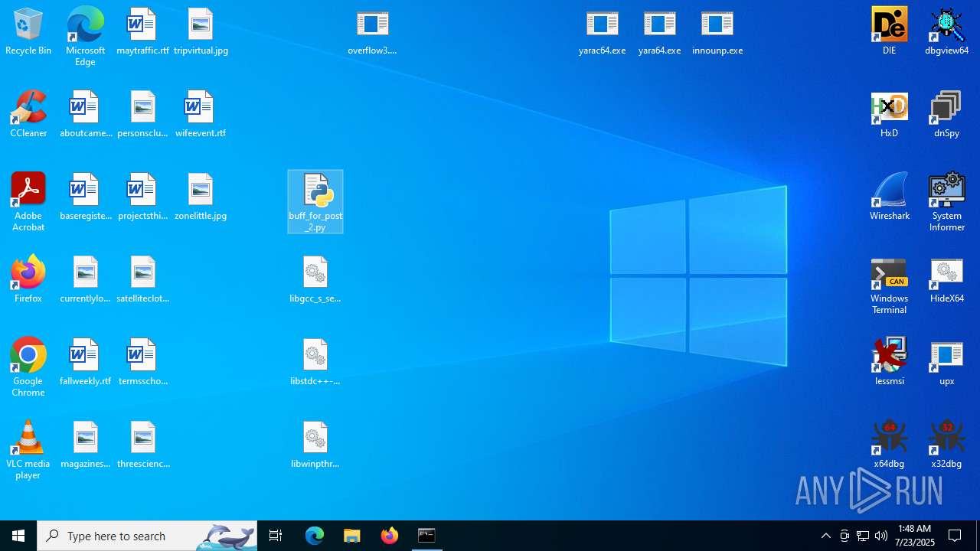Select x64dbg debugger shortcut

tap(890, 445)
